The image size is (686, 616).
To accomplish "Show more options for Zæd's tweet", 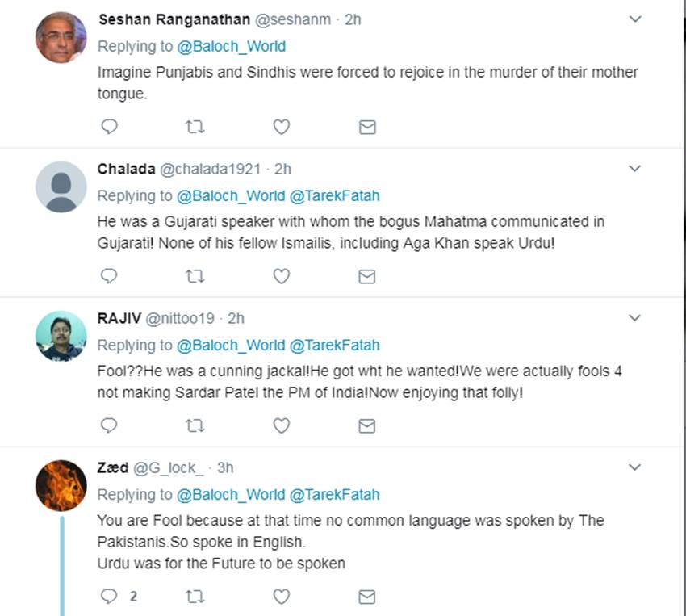I will click(635, 467).
